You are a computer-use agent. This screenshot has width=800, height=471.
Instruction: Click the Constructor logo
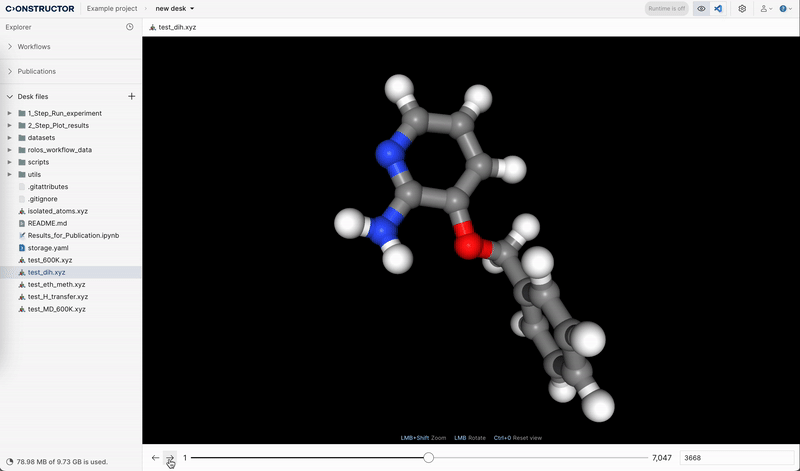[x=40, y=8]
